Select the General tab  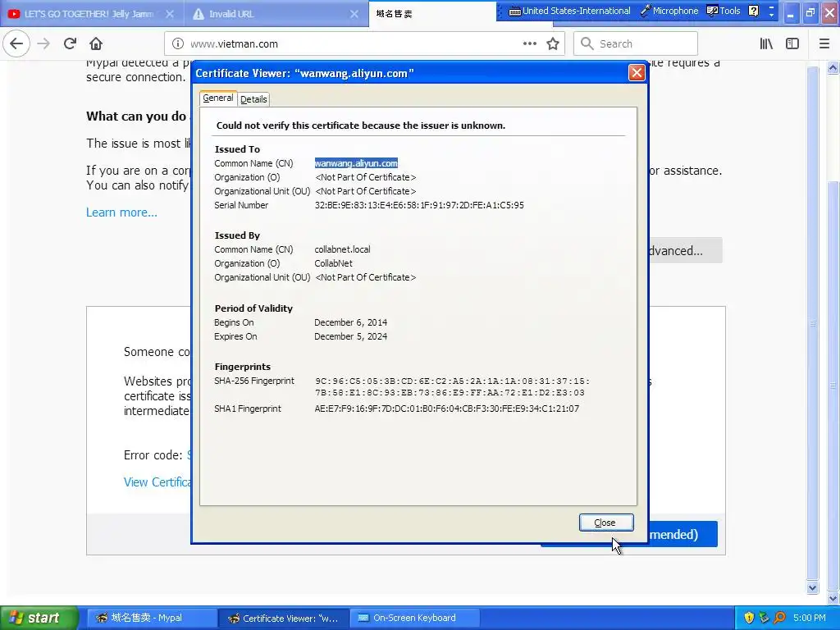218,98
